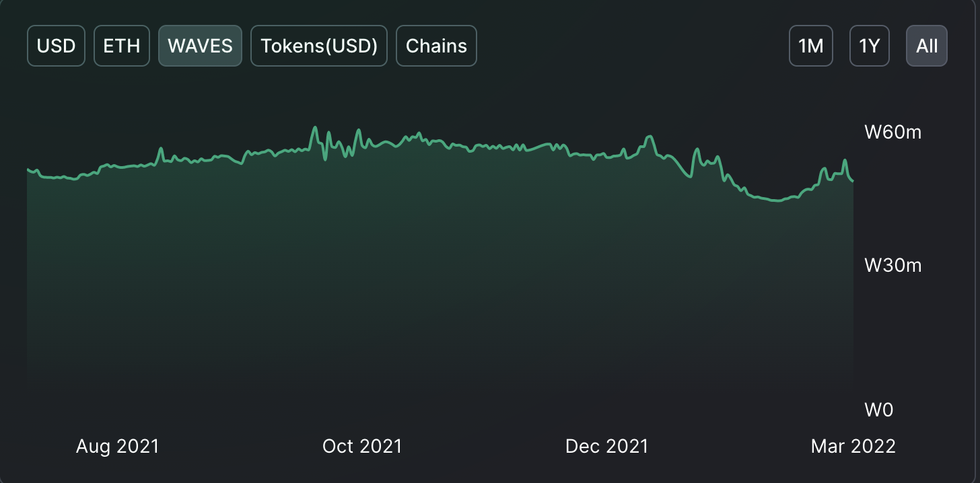Click the rightmost end of the green line
This screenshot has width=980, height=483.
coord(853,181)
